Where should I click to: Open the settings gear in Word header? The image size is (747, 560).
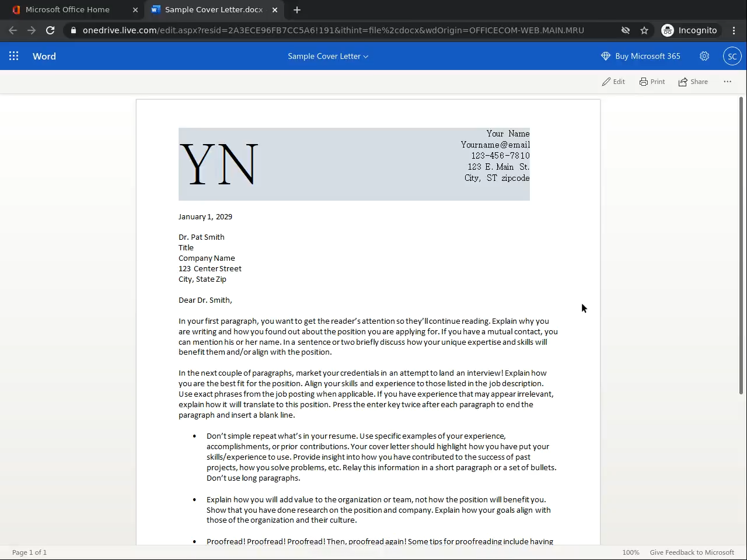[704, 56]
